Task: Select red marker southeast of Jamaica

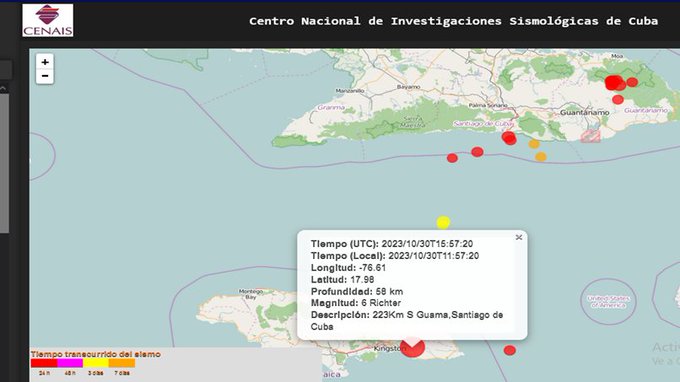Action: point(510,350)
